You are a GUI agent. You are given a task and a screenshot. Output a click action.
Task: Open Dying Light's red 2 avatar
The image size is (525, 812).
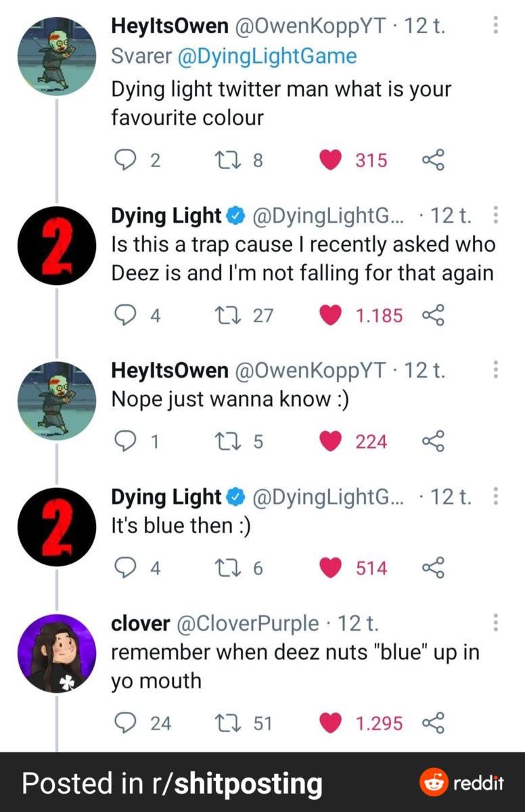tap(57, 246)
